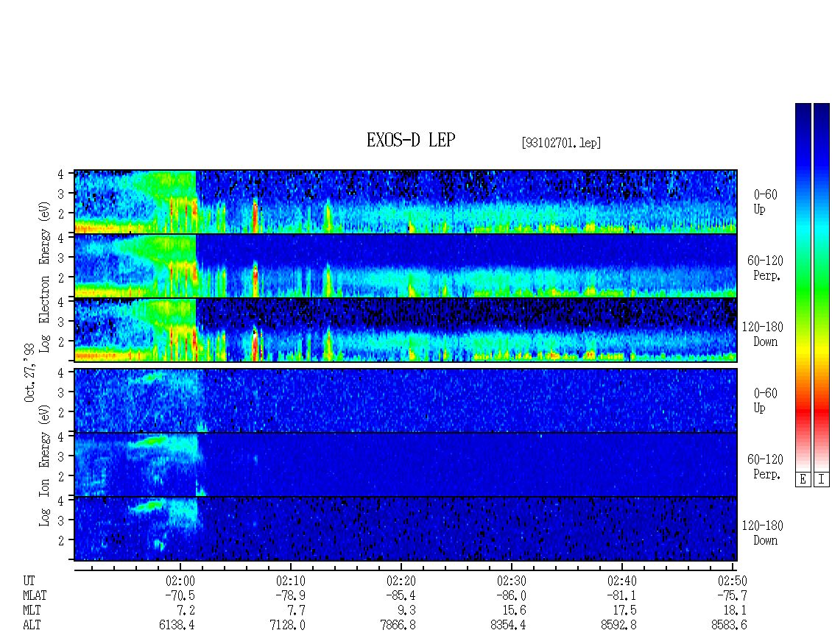Click the Oct.27,'93 date label

pyautogui.click(x=29, y=372)
